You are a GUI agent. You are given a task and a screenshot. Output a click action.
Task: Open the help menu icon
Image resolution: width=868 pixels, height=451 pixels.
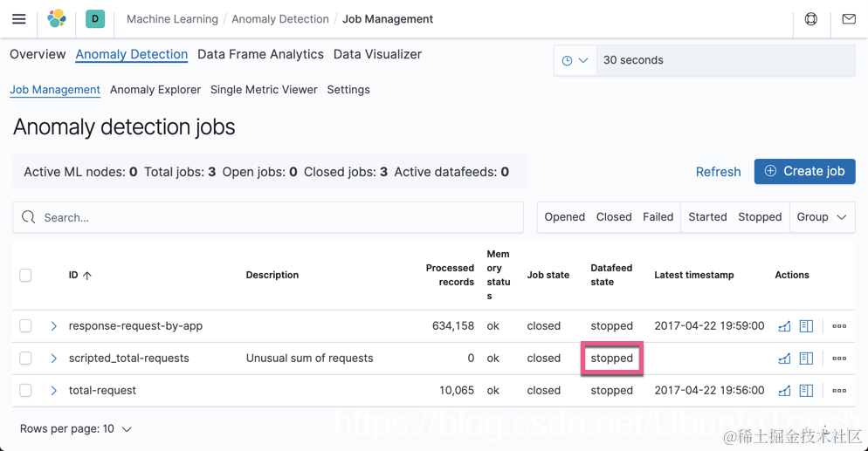click(x=811, y=19)
